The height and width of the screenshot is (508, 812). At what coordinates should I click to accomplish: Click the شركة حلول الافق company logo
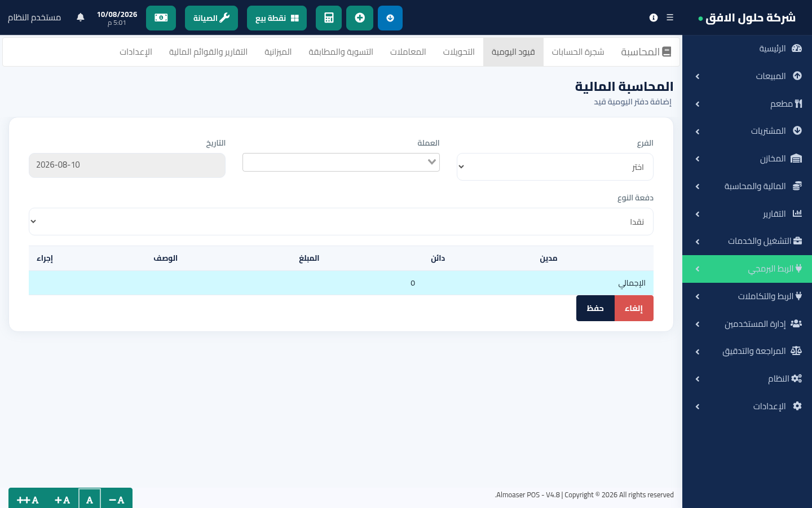(747, 17)
